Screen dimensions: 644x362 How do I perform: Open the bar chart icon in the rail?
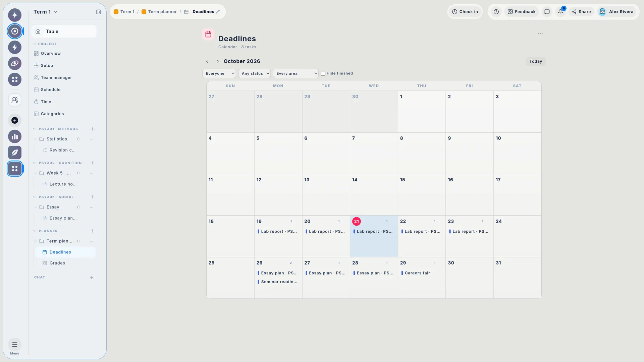tap(15, 136)
